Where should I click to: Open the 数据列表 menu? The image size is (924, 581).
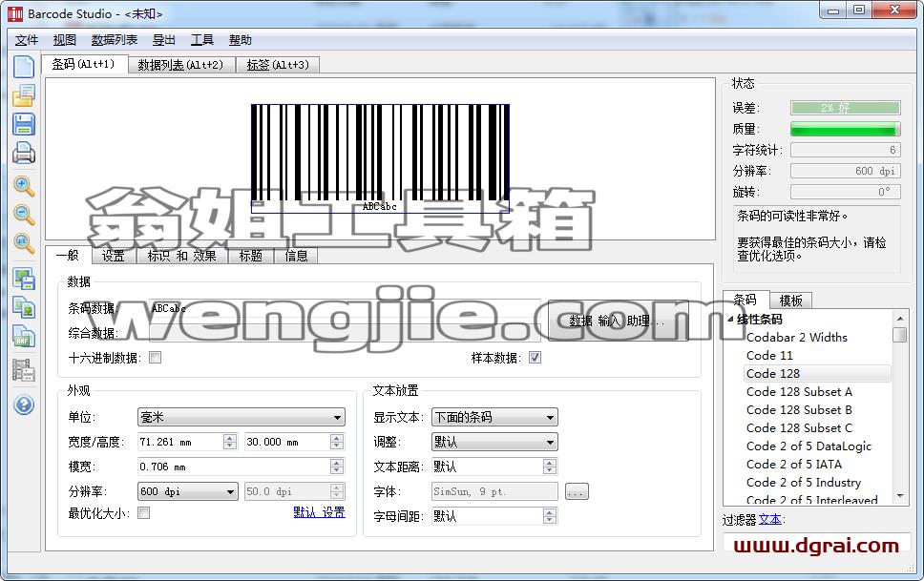point(115,40)
